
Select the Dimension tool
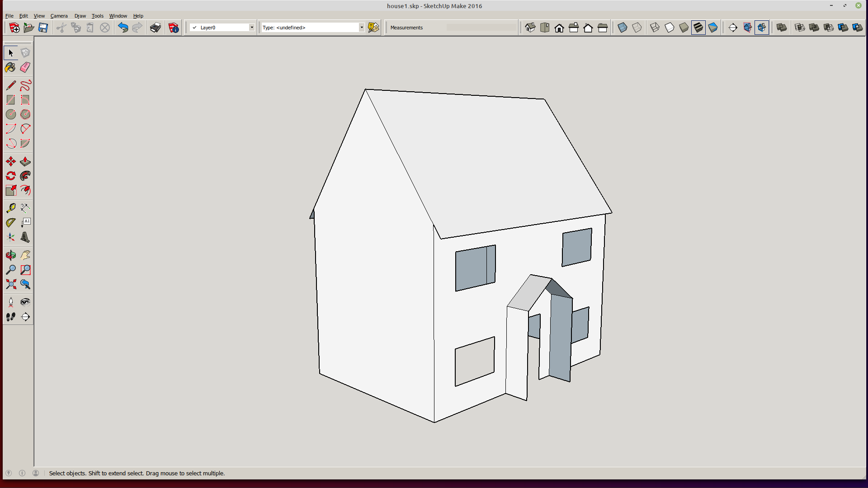click(x=25, y=208)
